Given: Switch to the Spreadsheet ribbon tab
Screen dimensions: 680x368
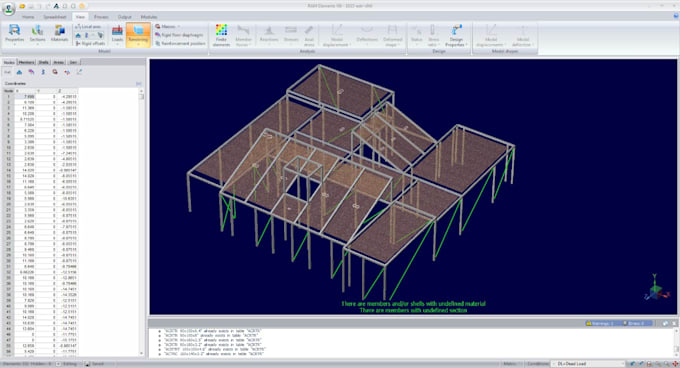Looking at the screenshot, I should point(55,17).
